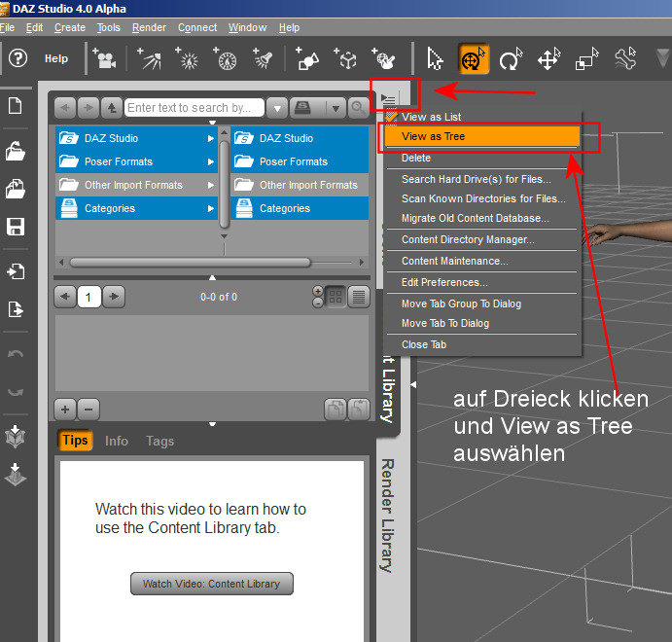Click the Save floppy disk icon
This screenshot has width=672, height=642.
point(16,227)
